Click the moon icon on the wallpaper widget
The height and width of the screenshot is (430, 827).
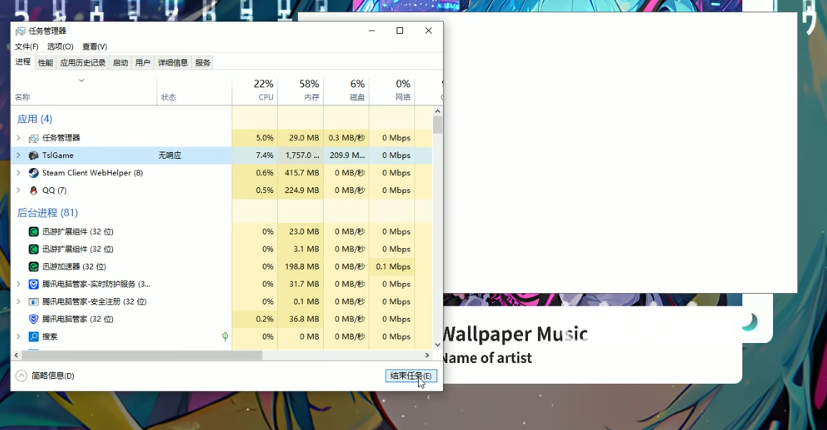[749, 321]
